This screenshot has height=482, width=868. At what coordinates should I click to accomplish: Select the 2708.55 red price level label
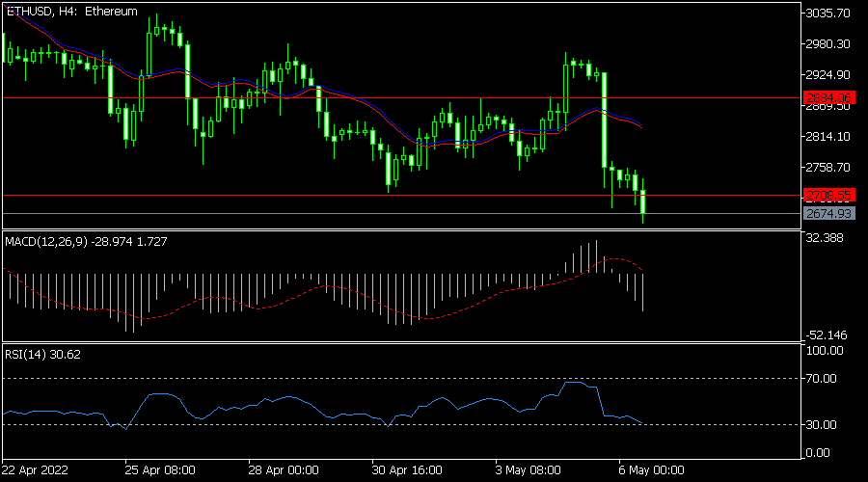click(x=828, y=196)
